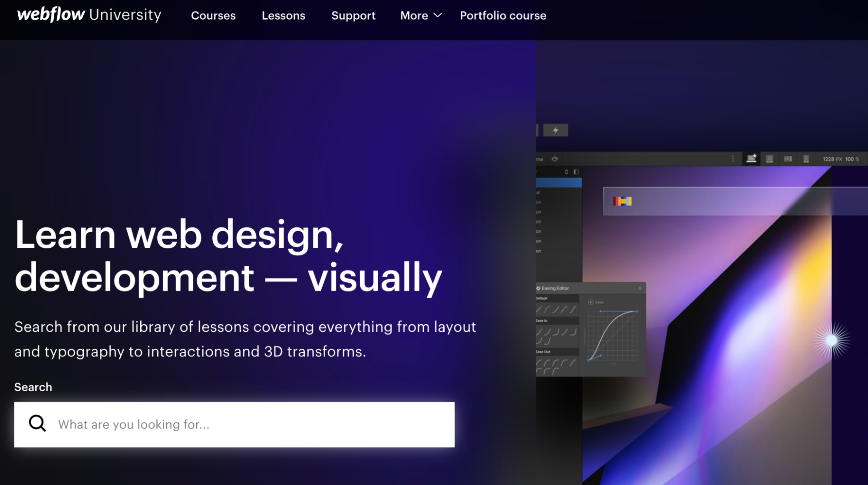The width and height of the screenshot is (868, 485).
Task: Select the tablet breakpoint icon
Action: coord(769,159)
